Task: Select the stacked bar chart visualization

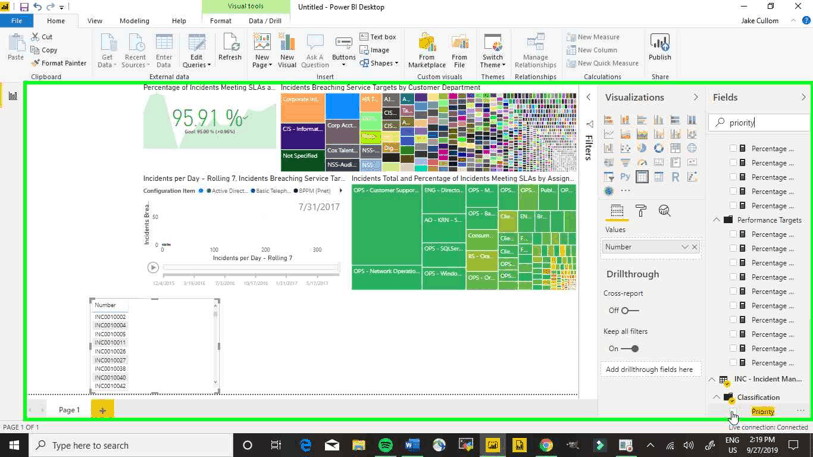Action: (x=609, y=120)
